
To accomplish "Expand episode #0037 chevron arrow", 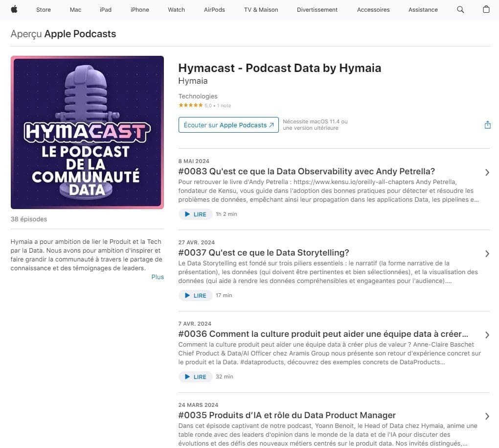I will point(487,254).
